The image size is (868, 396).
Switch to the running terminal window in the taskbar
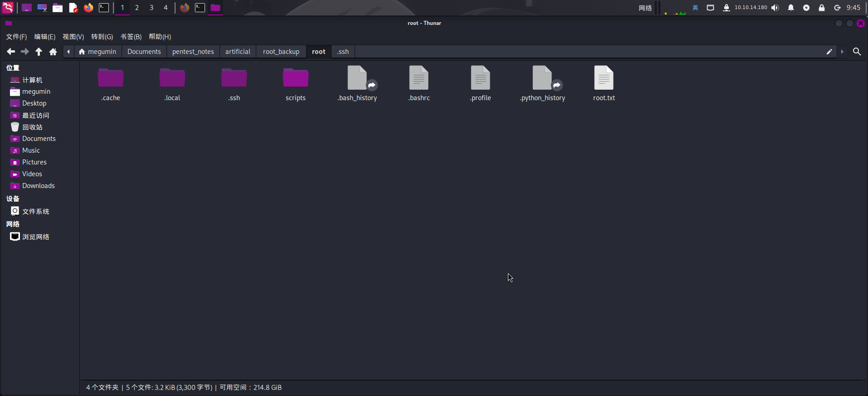(x=200, y=8)
